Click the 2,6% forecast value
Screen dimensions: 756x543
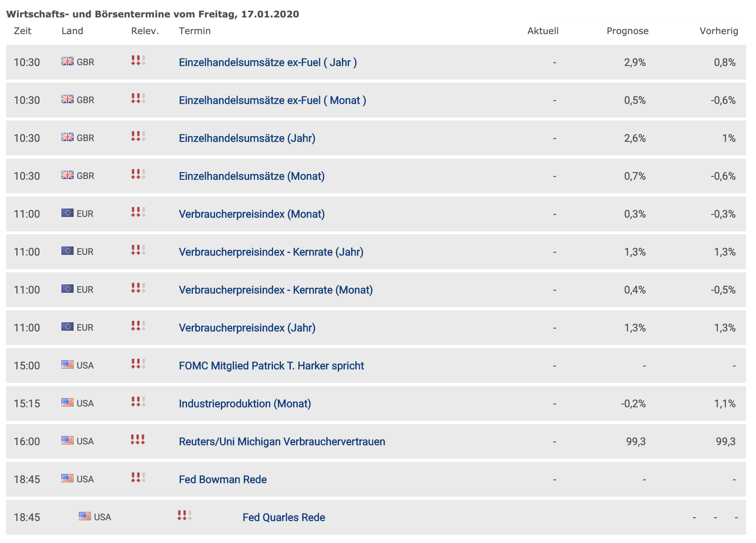pyautogui.click(x=635, y=138)
